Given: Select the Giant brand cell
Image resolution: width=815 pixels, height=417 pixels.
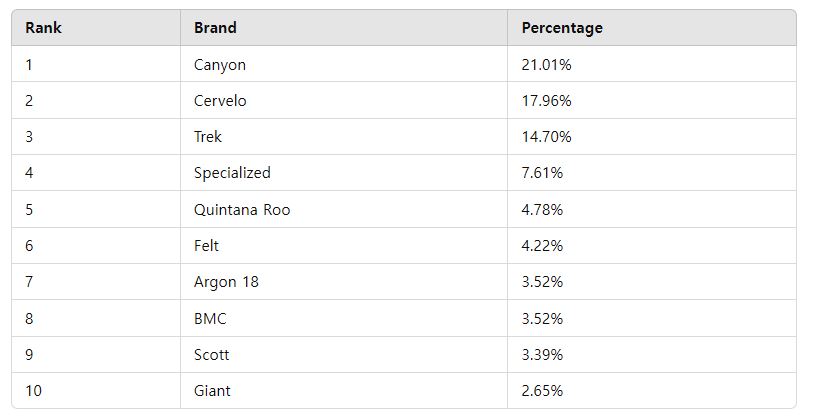Looking at the screenshot, I should click(x=212, y=391).
